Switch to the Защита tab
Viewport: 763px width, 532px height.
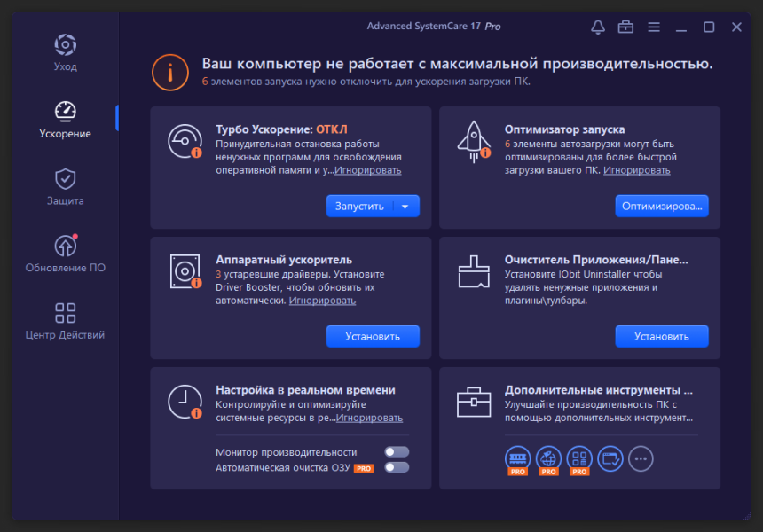tap(65, 187)
